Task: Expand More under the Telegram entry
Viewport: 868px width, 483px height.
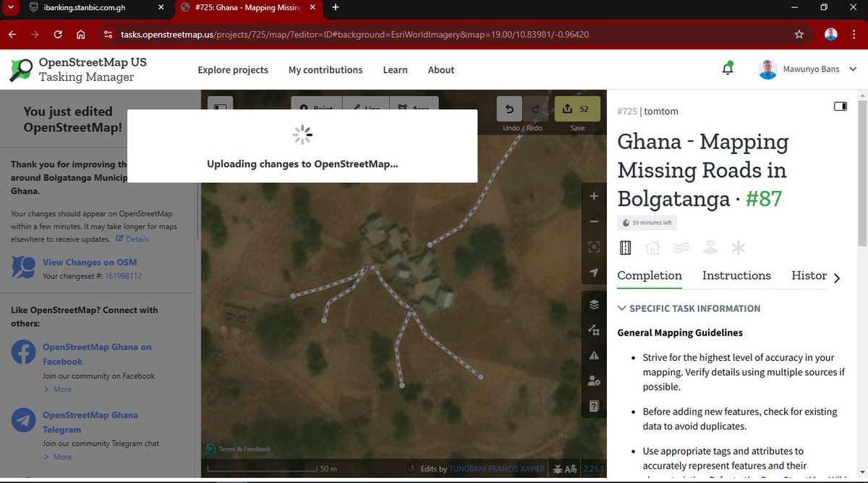Action: point(57,457)
